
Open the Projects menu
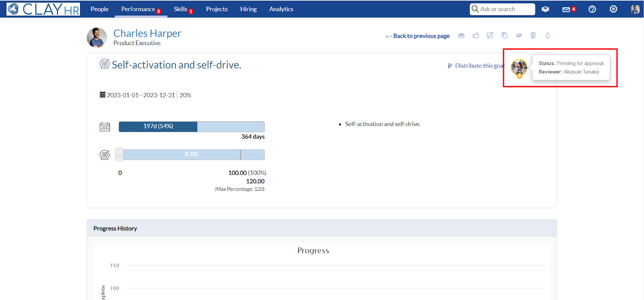[217, 9]
